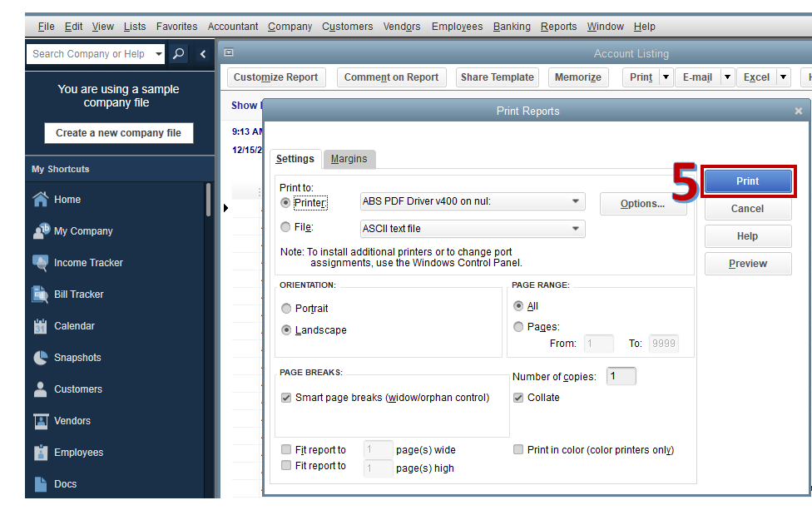
Task: Enable Print in color checkbox
Action: point(517,449)
